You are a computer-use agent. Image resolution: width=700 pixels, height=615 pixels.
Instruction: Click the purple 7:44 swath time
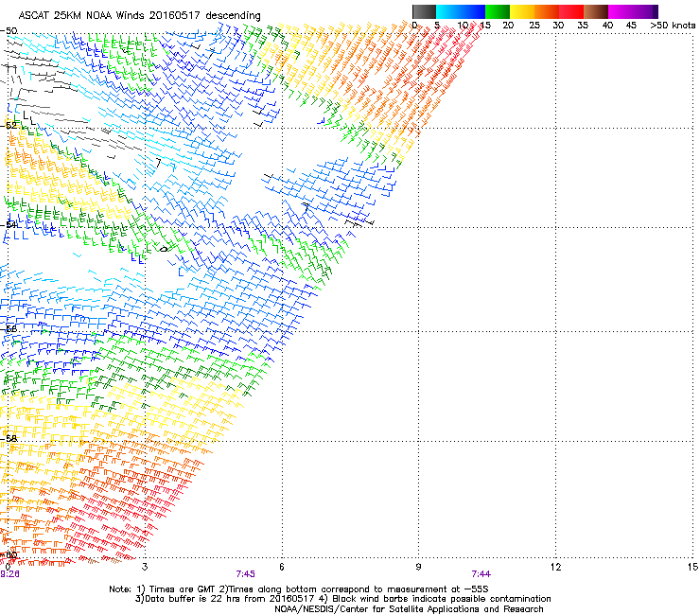481,574
